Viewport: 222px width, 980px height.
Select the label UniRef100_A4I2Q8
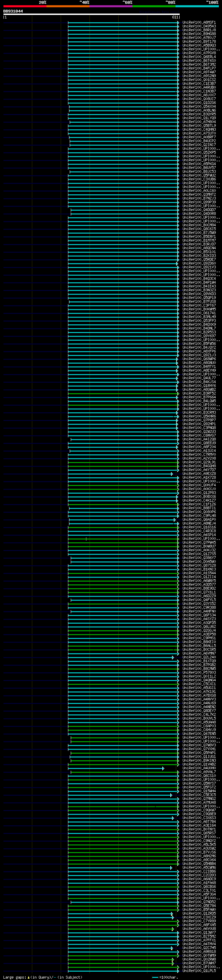[199, 439]
